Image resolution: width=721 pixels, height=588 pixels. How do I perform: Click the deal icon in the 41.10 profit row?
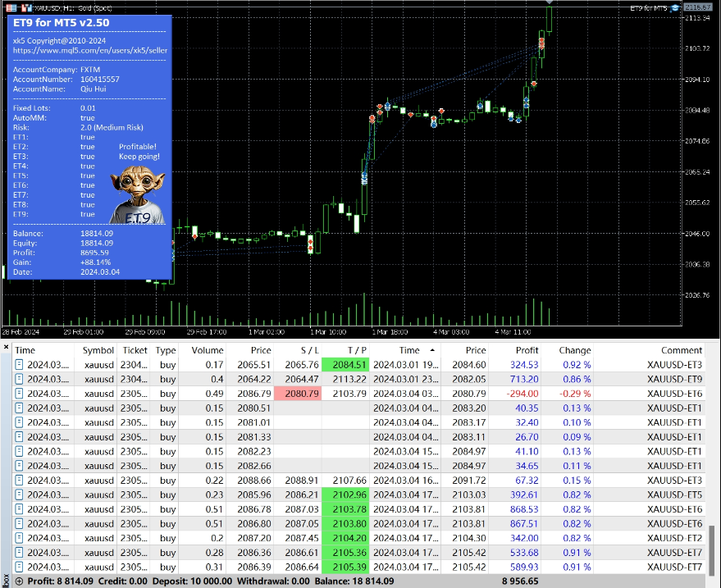click(20, 452)
